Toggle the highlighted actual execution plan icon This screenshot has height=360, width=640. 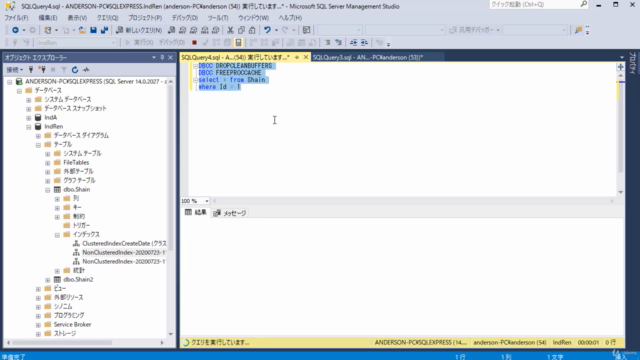pyautogui.click(x=238, y=42)
